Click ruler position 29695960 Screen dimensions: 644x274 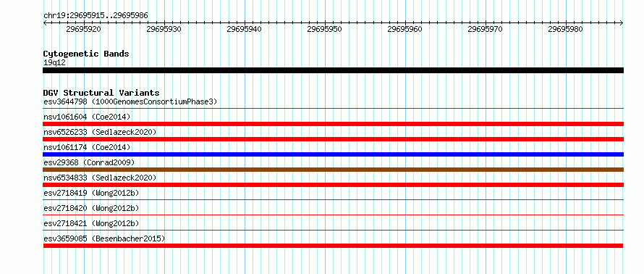(405, 29)
